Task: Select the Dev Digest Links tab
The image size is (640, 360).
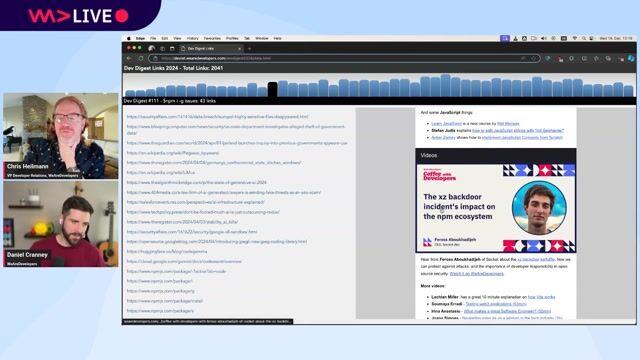Action: tap(211, 49)
